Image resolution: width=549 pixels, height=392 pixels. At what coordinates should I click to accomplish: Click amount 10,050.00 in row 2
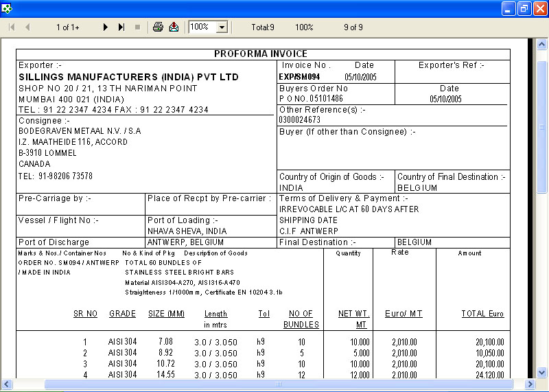[x=490, y=353]
